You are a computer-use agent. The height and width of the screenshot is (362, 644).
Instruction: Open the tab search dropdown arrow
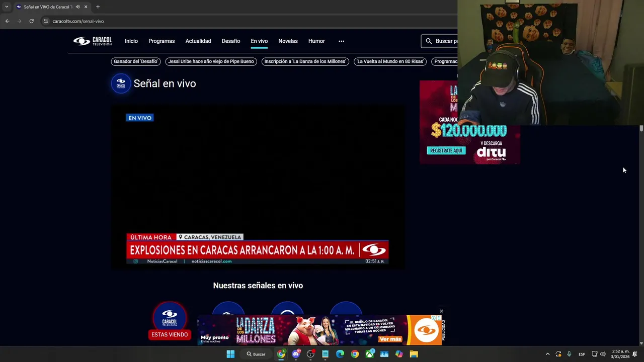click(x=7, y=7)
